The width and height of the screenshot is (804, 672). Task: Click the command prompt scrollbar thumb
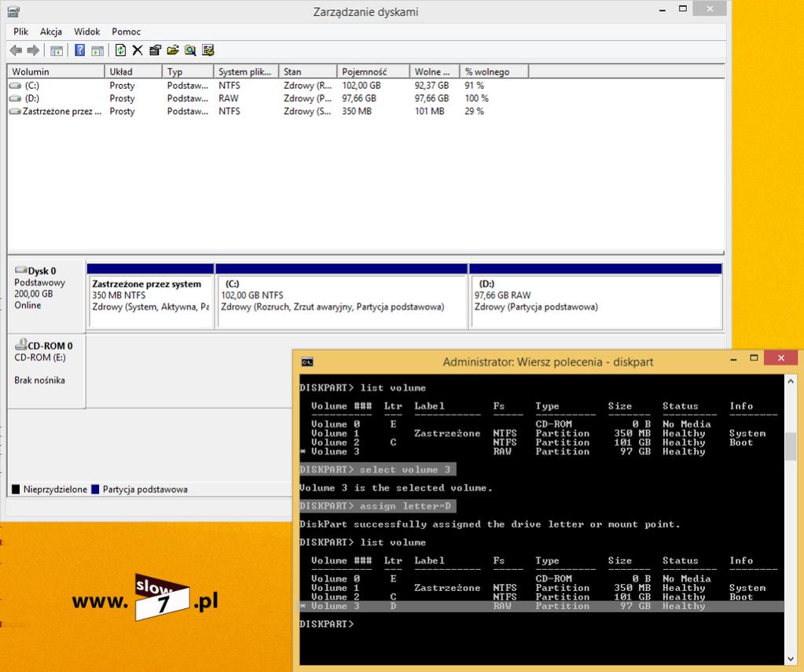[790, 446]
